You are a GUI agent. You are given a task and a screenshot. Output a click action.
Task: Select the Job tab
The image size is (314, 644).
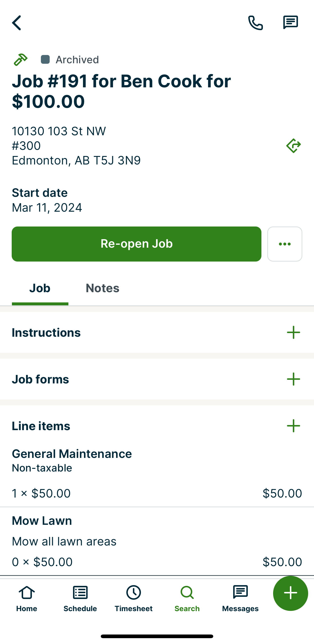click(x=40, y=288)
